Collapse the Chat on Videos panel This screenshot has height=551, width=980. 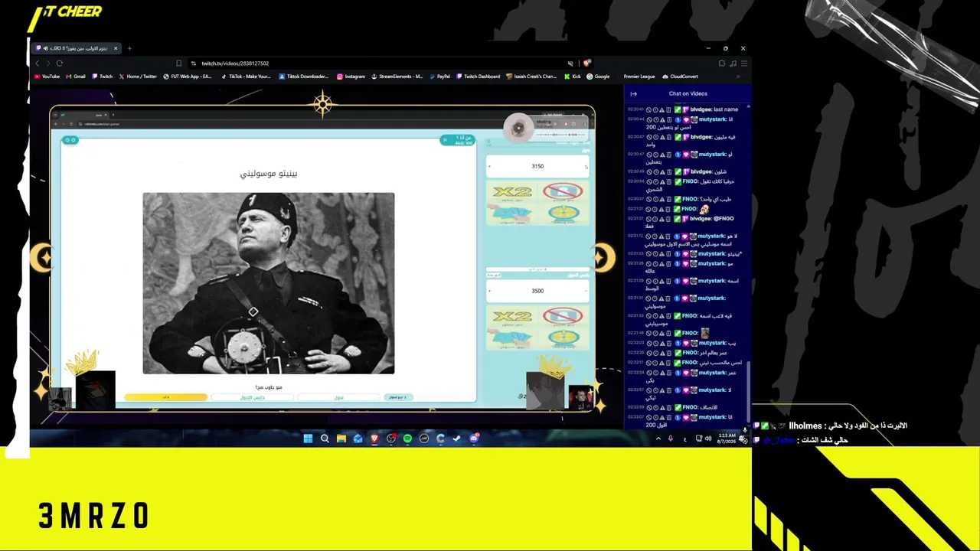coord(633,94)
